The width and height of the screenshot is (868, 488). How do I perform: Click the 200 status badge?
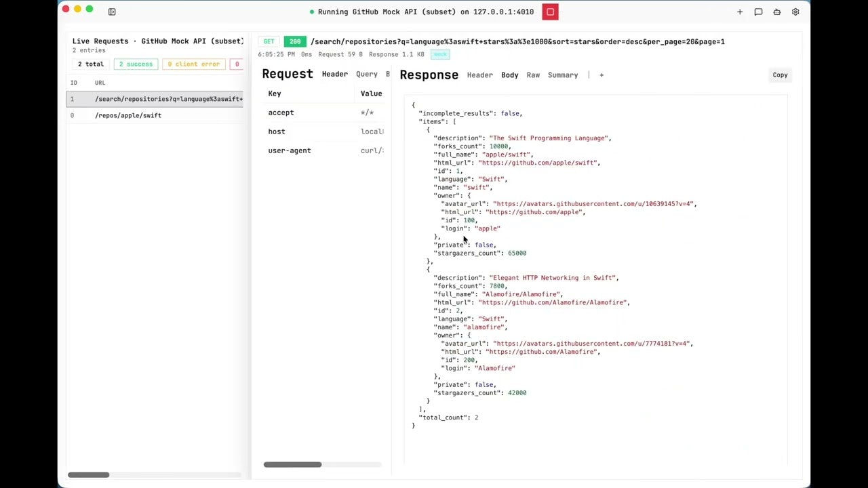295,41
